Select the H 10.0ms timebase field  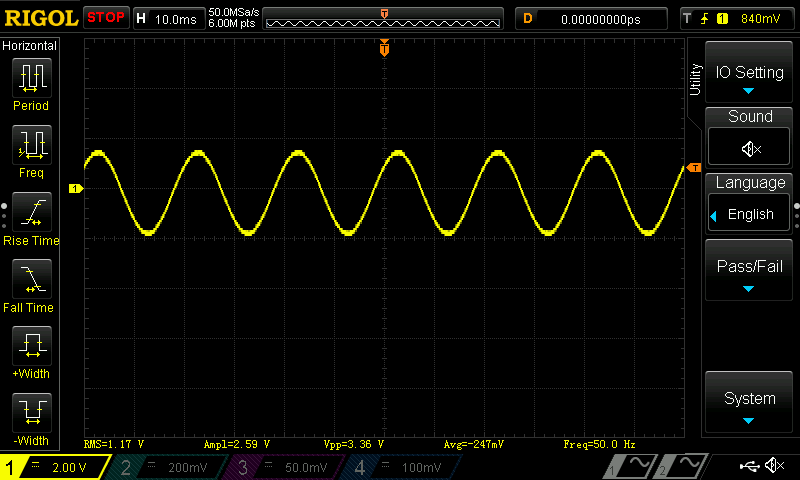(x=169, y=19)
